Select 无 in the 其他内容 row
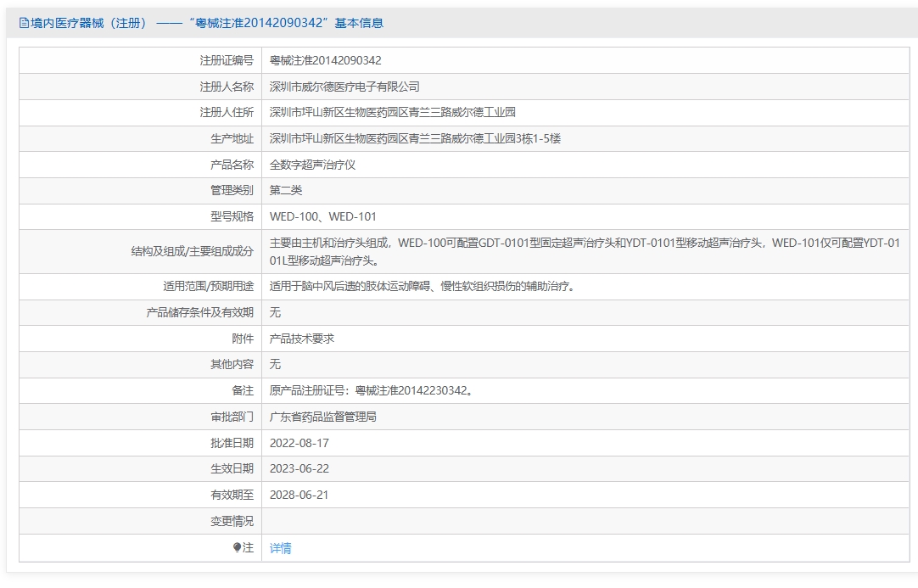The height and width of the screenshot is (588, 918). pos(275,364)
